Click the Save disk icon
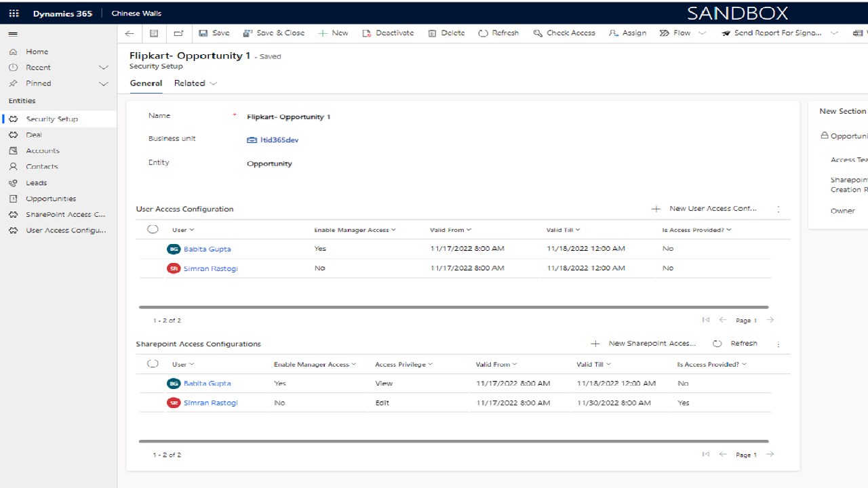The height and width of the screenshot is (488, 868). [x=203, y=33]
